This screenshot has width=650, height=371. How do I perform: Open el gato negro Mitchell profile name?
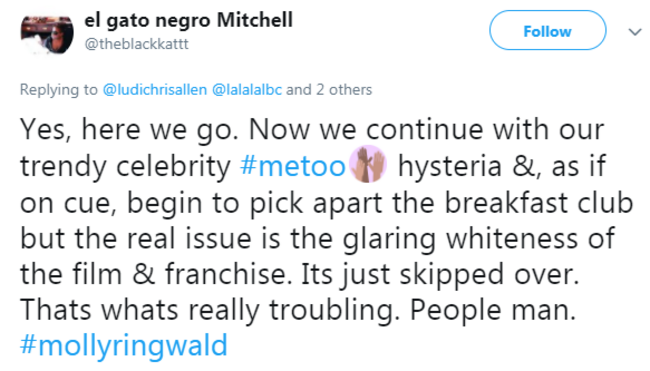188,20
